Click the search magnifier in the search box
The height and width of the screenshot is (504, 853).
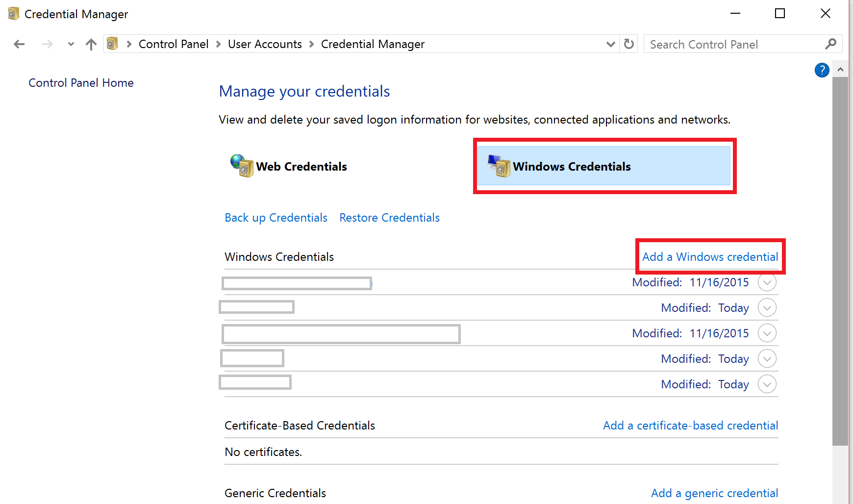[830, 44]
